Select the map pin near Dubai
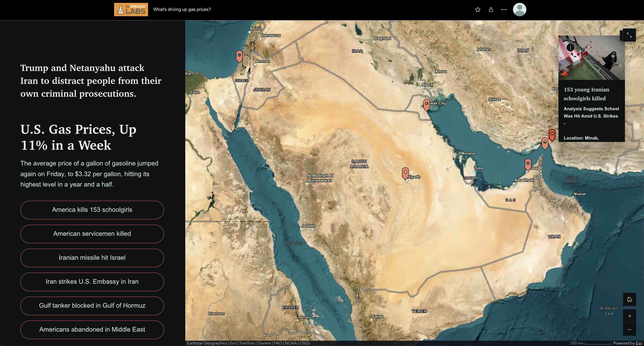Image resolution: width=644 pixels, height=346 pixels. (x=528, y=164)
